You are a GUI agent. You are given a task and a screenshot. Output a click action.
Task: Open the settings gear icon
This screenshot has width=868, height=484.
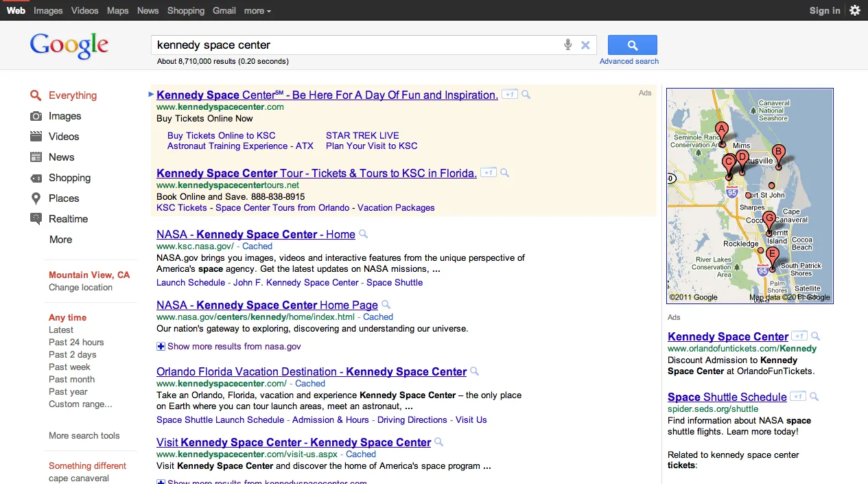(x=855, y=10)
